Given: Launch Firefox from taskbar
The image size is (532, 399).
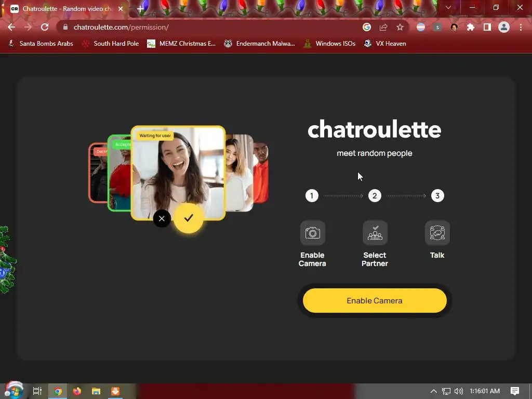Looking at the screenshot, I should pos(77,391).
